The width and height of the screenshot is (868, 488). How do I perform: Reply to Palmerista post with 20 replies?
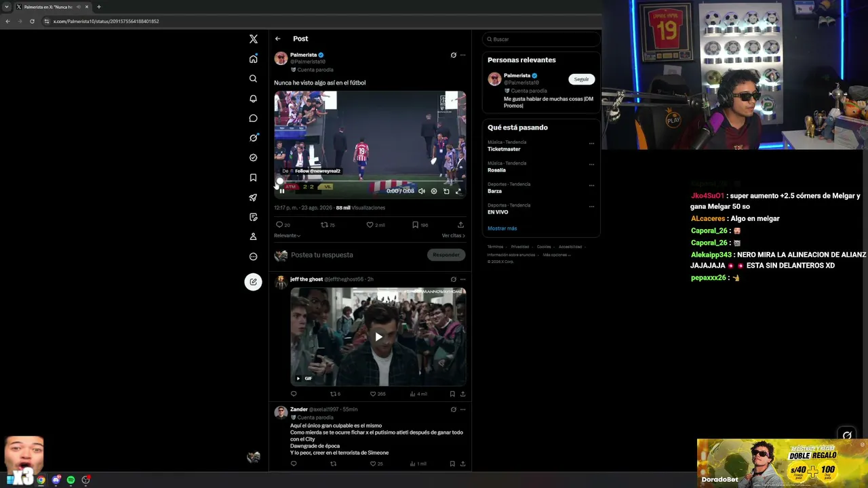283,225
